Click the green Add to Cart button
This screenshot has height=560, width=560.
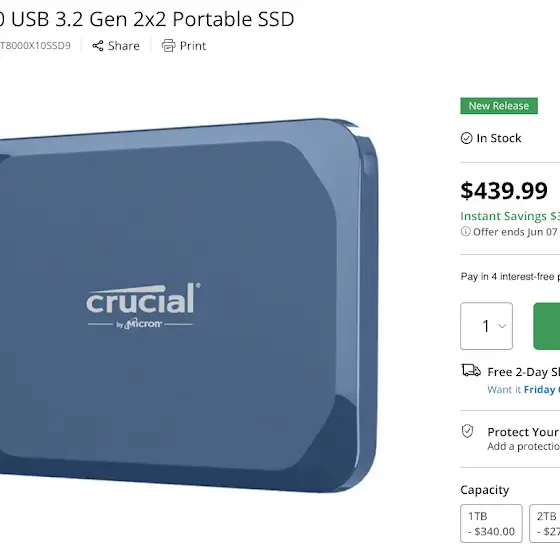click(546, 326)
